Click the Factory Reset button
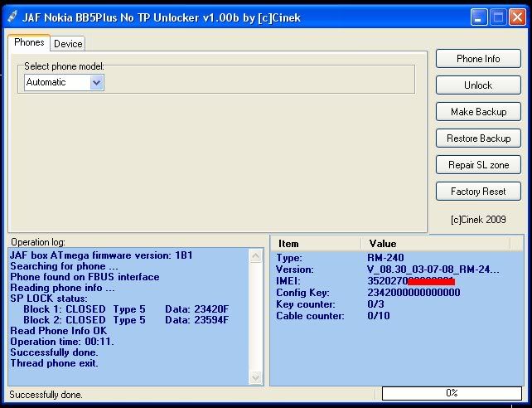Viewport: 532px width, 408px height. coord(478,192)
